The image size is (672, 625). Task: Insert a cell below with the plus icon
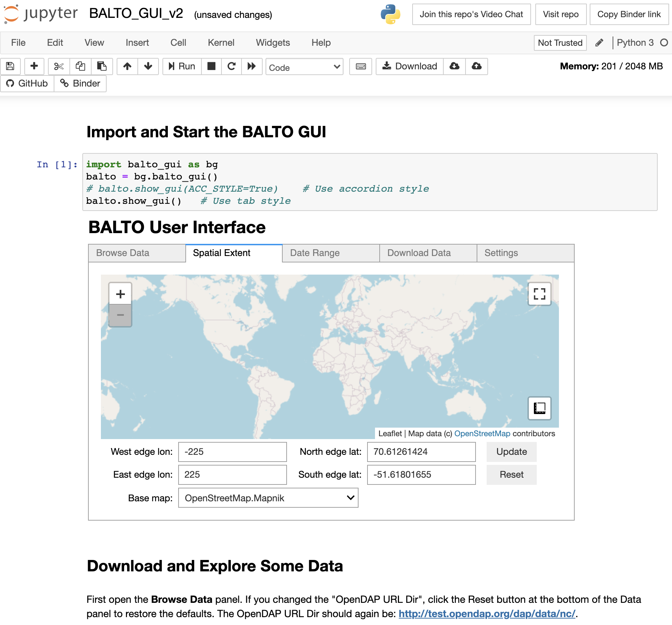coord(34,67)
